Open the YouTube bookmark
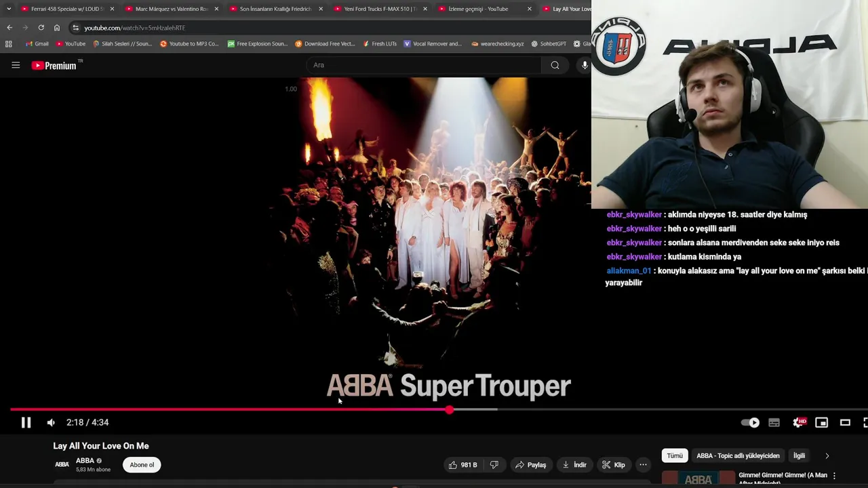868x488 pixels. [x=71, y=44]
